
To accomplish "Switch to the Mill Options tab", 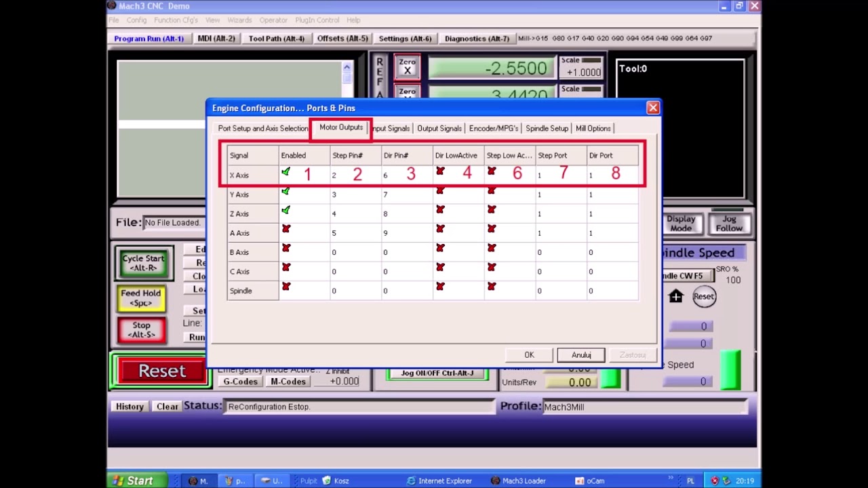I will [593, 128].
